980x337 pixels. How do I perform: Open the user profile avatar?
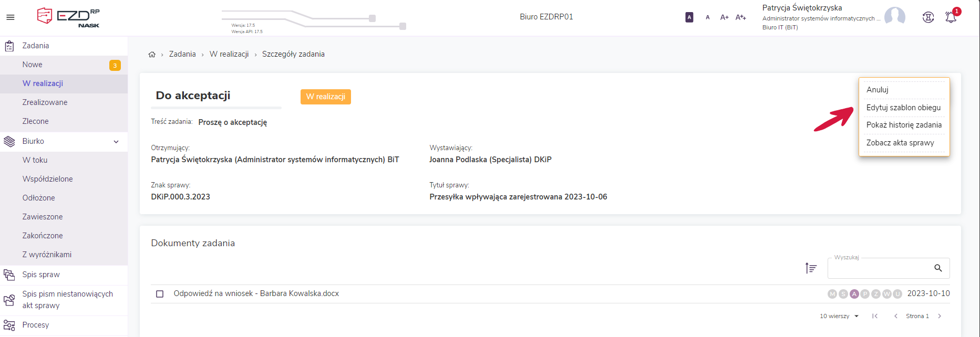pos(894,17)
